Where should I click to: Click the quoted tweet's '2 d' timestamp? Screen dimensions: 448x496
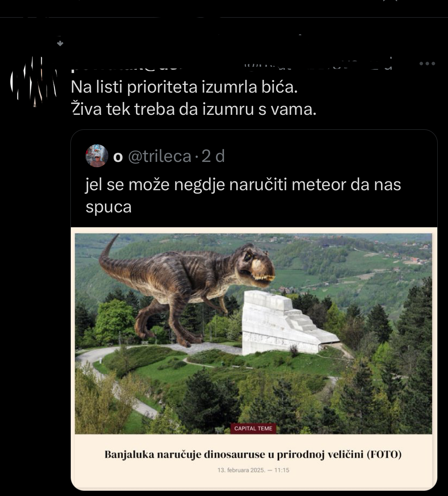click(x=213, y=156)
